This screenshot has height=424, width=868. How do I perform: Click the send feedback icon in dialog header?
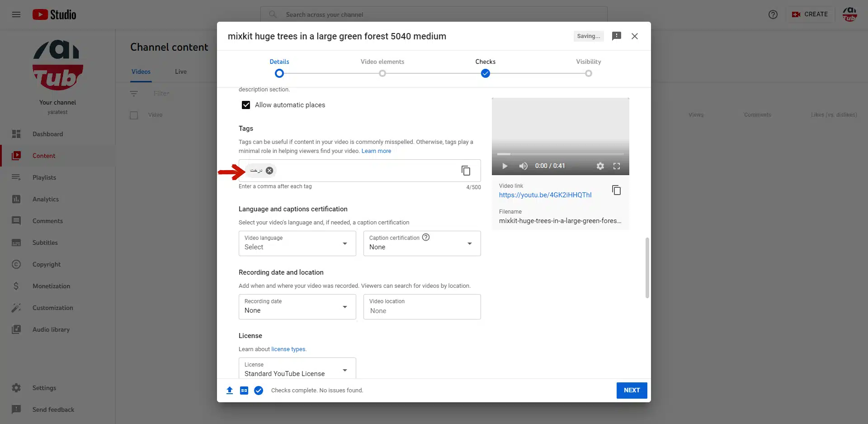click(x=616, y=36)
